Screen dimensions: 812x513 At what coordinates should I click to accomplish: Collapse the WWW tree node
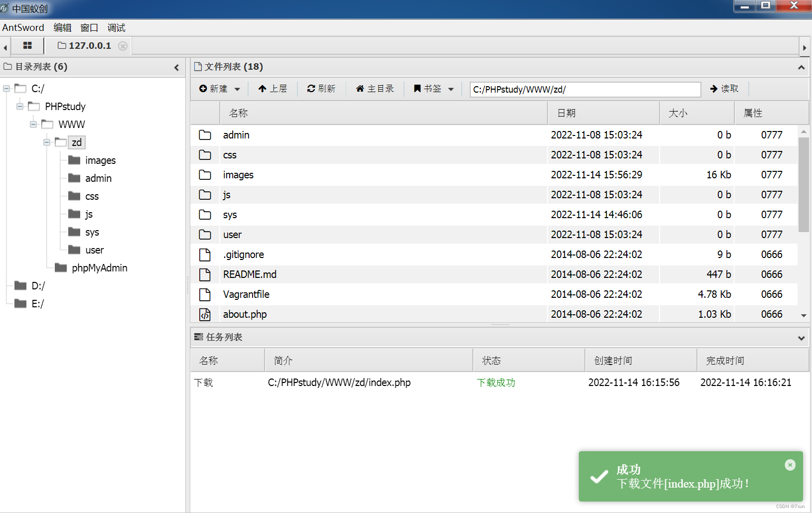click(x=33, y=125)
